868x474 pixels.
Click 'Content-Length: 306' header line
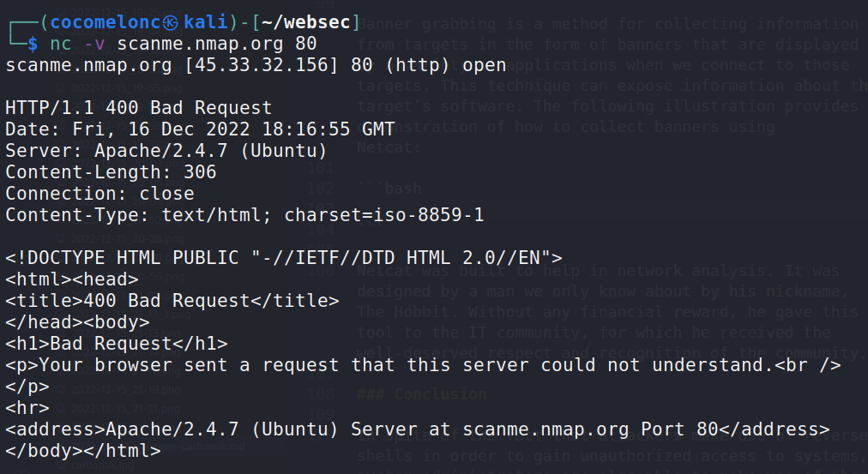[x=111, y=172]
